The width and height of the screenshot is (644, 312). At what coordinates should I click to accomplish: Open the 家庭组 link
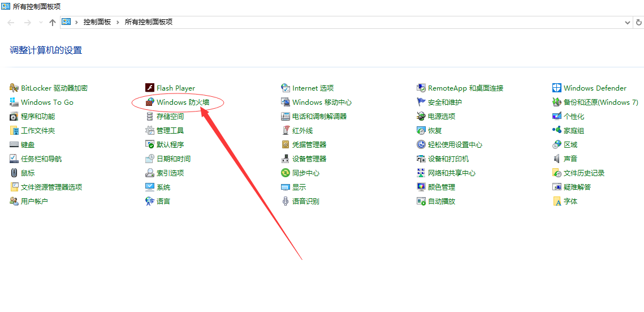point(574,131)
